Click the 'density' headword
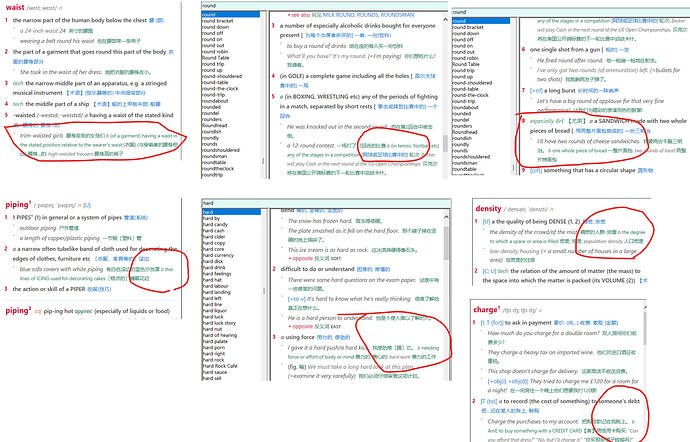 click(488, 208)
